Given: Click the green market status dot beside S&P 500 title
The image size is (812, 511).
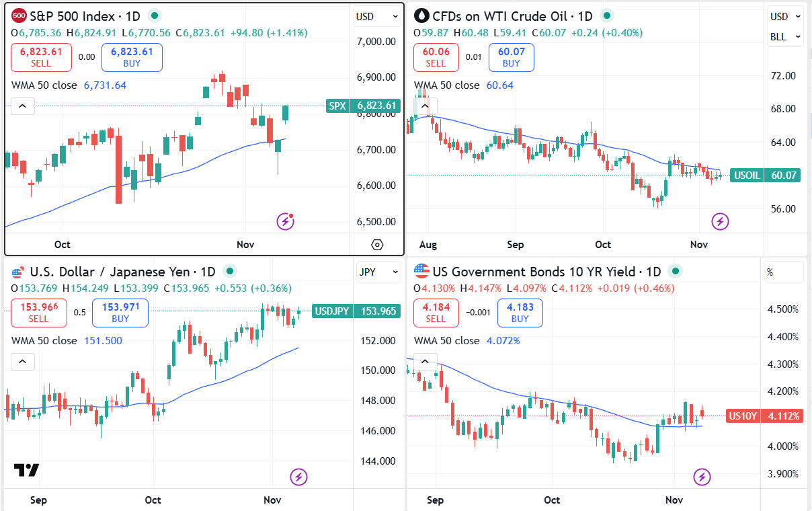Looking at the screenshot, I should tap(155, 15).
